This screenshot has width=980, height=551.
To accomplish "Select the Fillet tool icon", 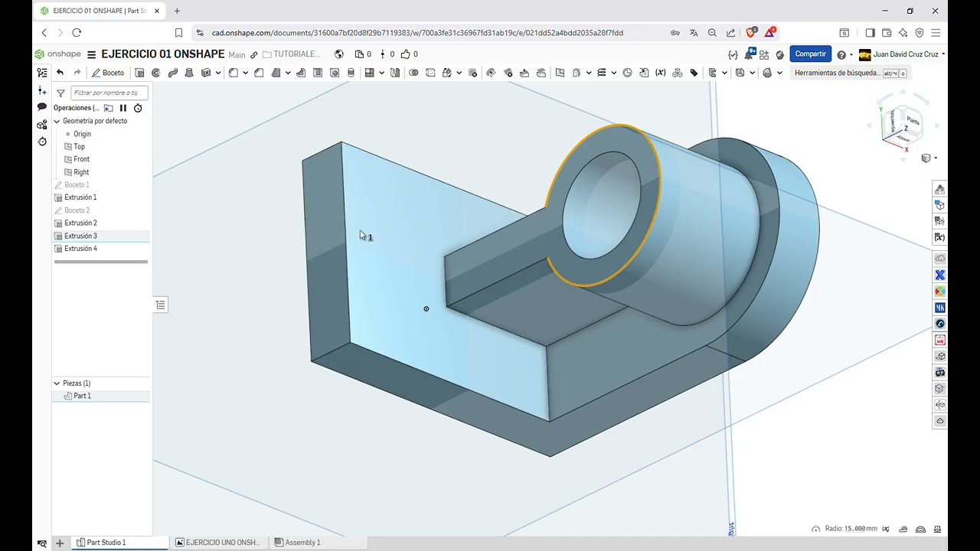I will tap(234, 73).
